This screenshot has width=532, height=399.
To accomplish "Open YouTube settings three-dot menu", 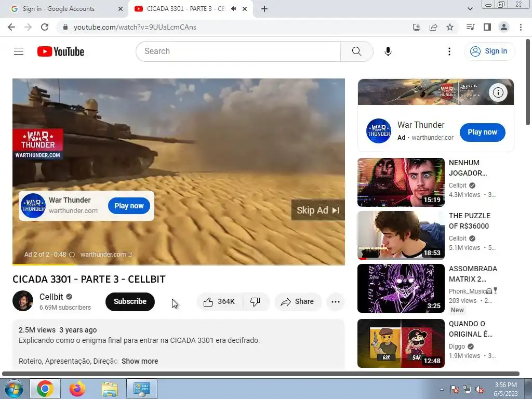I will (449, 51).
